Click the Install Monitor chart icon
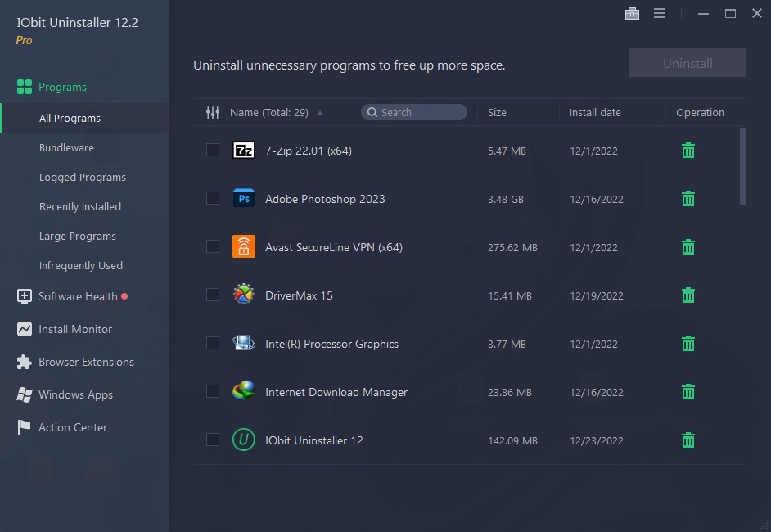The image size is (771, 532). click(24, 329)
